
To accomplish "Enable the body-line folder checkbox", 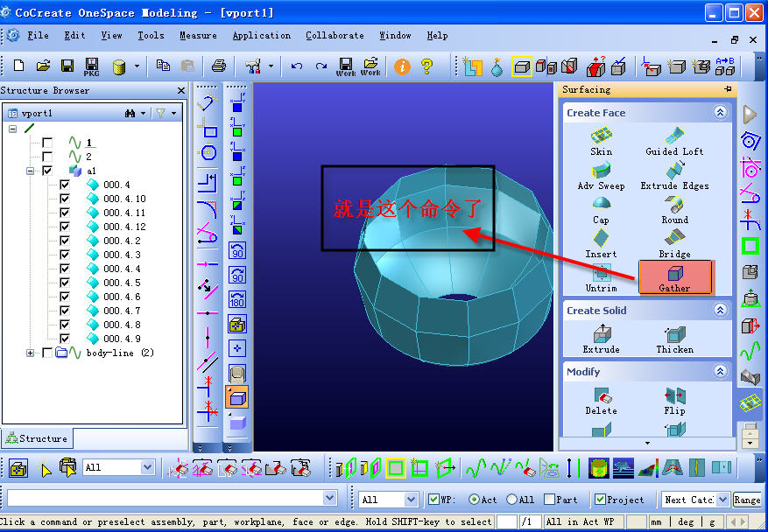I will pos(47,353).
